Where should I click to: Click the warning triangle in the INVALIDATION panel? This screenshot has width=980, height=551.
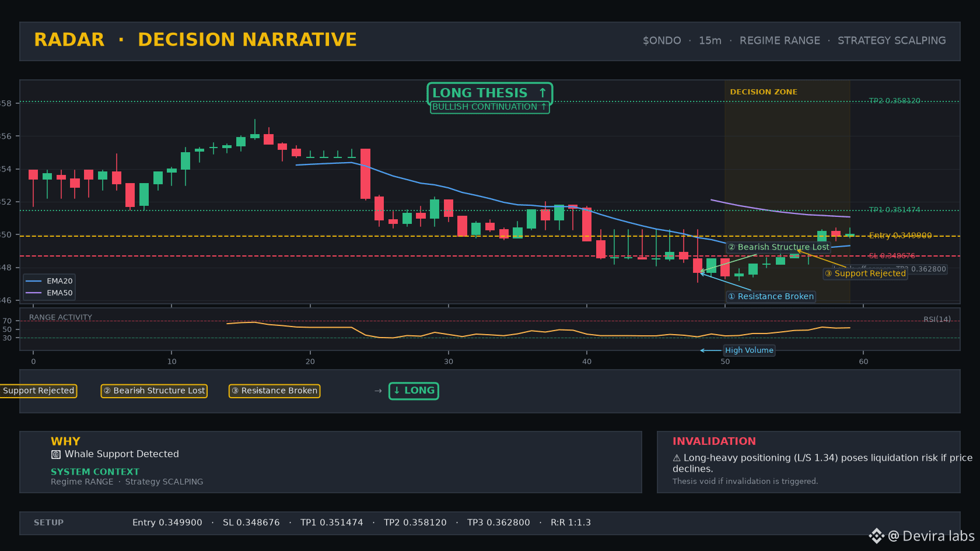[677, 458]
